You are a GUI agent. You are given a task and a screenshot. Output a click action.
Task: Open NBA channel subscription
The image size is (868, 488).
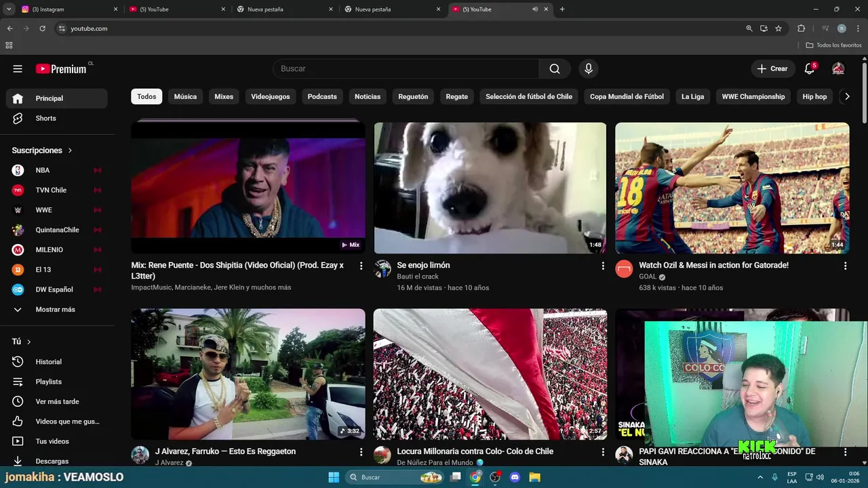[x=57, y=170]
